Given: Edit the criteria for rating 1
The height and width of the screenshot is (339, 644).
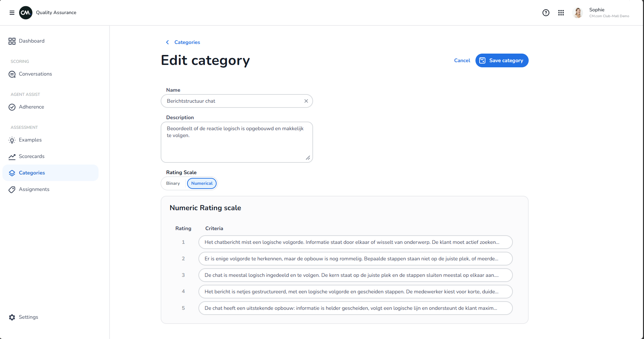Looking at the screenshot, I should pyautogui.click(x=356, y=242).
